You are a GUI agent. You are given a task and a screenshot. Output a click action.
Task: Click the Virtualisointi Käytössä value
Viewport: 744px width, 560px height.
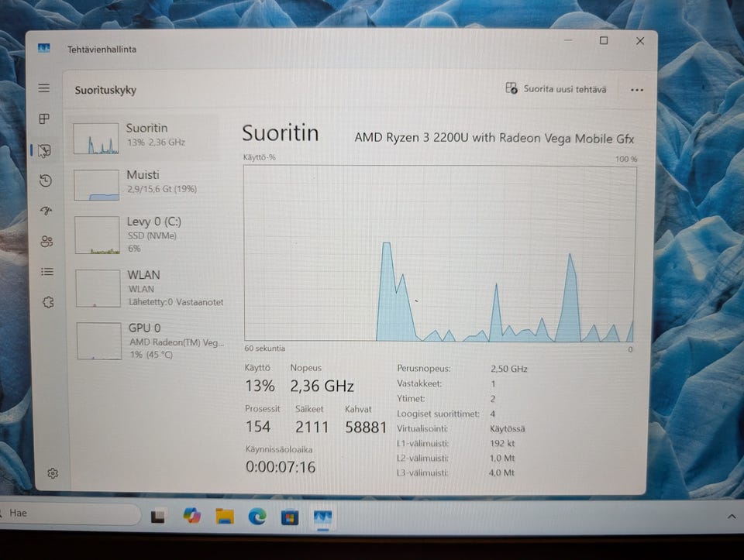(507, 429)
